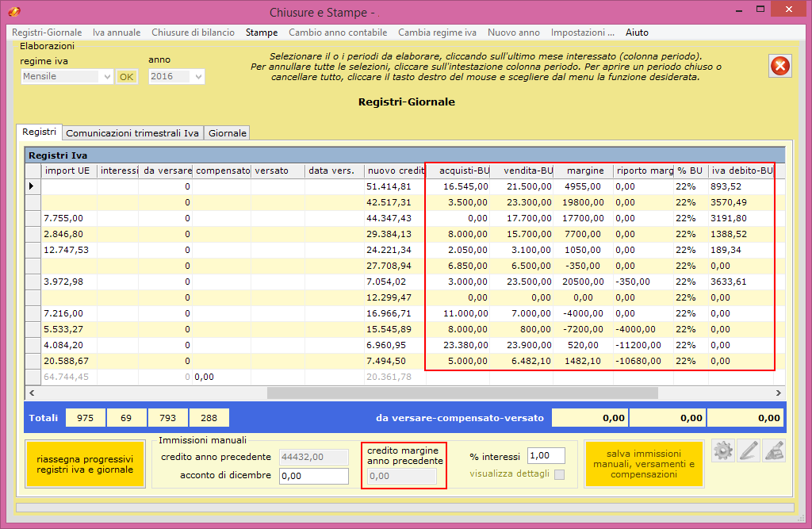Expand the anno dropdown
This screenshot has height=529, width=812.
tap(198, 77)
